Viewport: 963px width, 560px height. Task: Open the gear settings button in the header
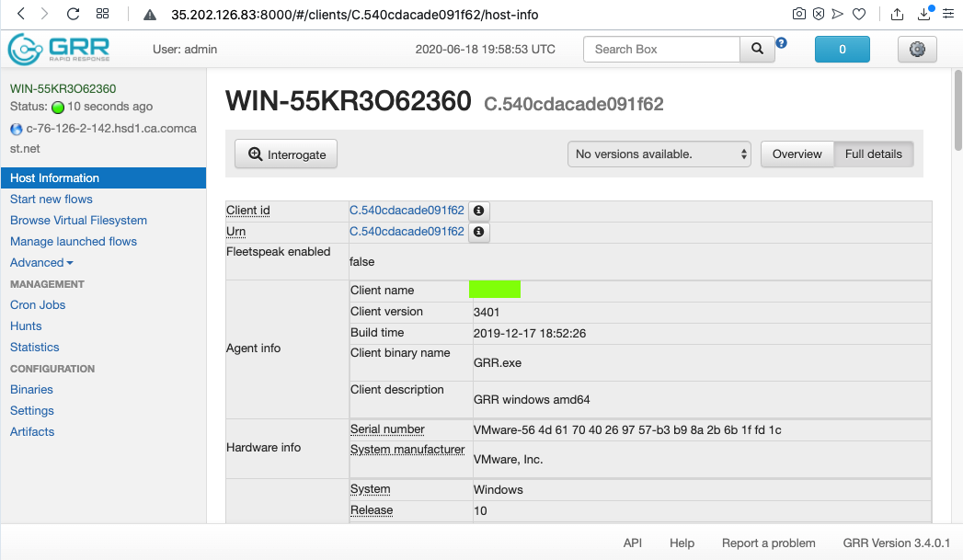coord(917,49)
